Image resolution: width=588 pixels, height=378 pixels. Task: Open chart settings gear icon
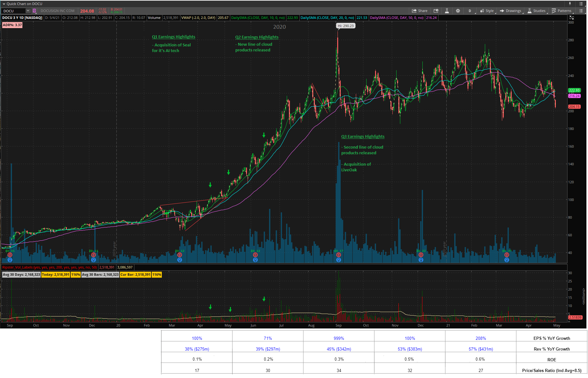(458, 11)
